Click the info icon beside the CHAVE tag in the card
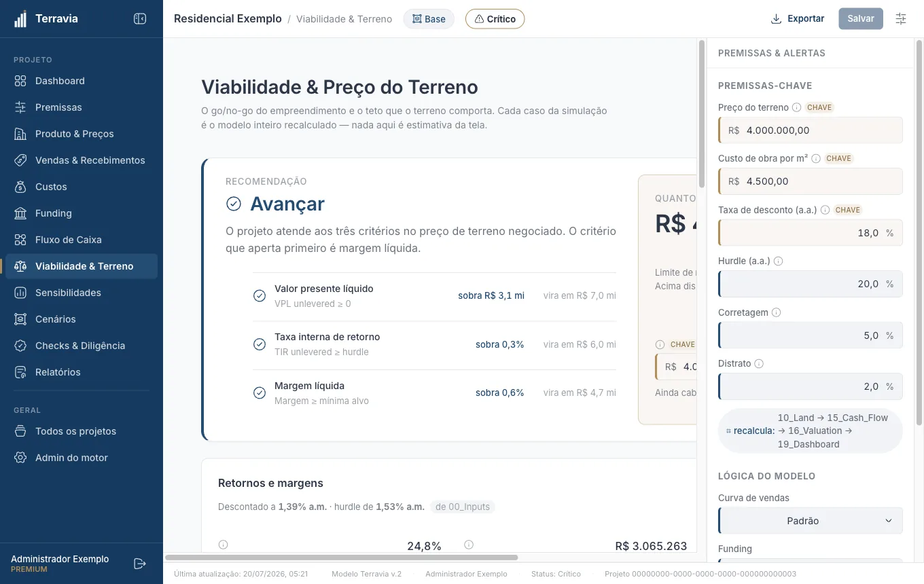Screen dimensions: 924x584 pos(659,344)
